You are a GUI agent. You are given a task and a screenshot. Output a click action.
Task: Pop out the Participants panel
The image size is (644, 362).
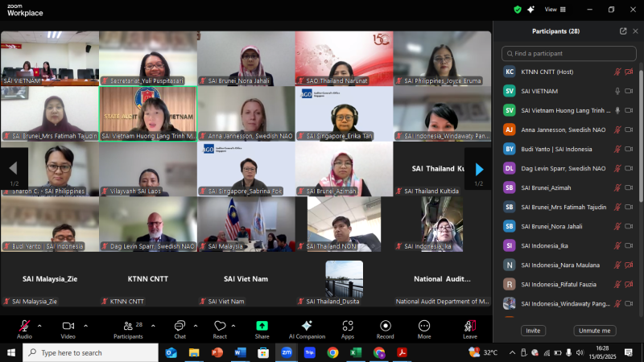[x=623, y=31]
